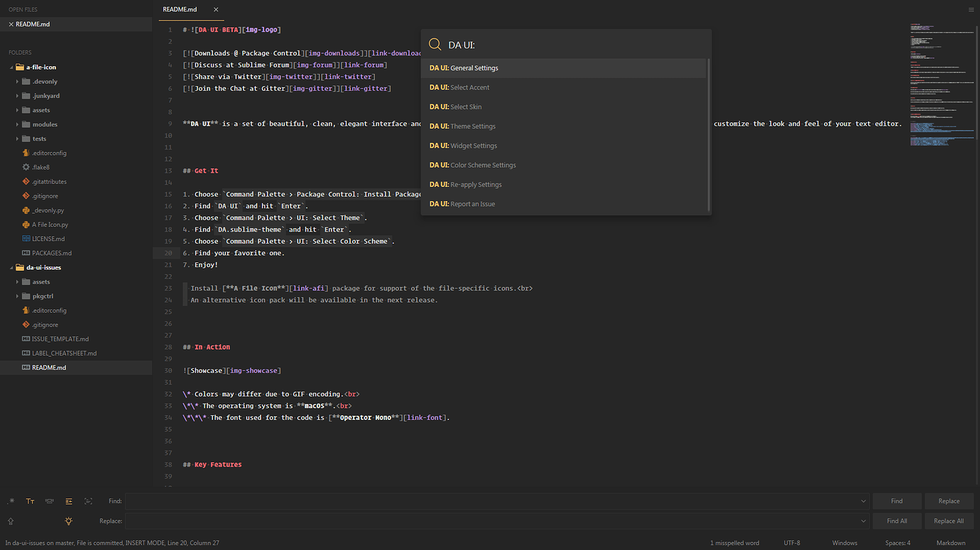Toggle whole word matching option

(x=50, y=501)
